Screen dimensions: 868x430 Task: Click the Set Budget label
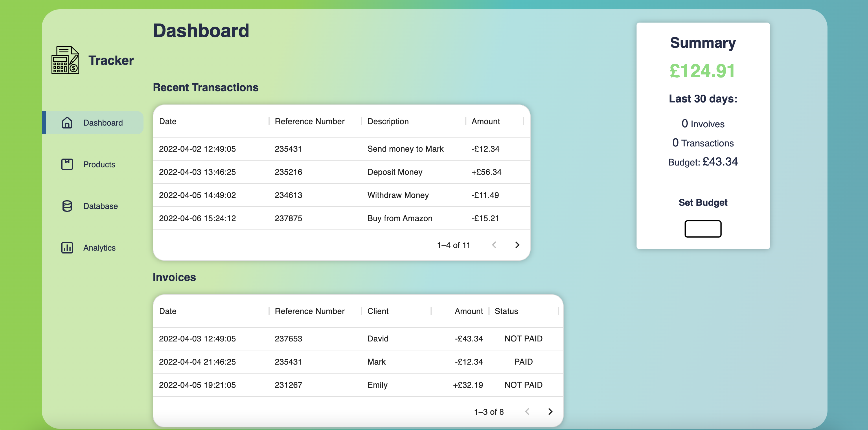(703, 203)
